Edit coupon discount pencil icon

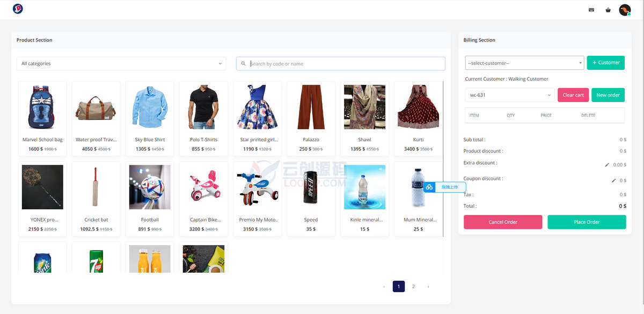613,181
